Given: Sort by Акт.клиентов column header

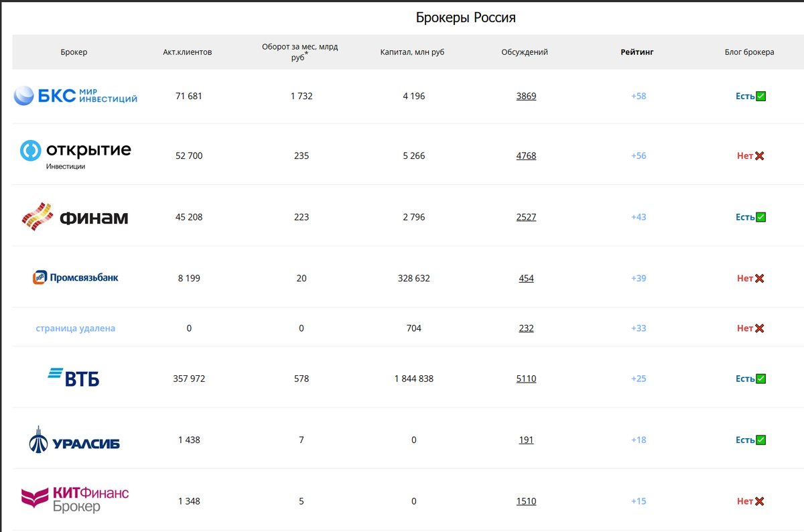Looking at the screenshot, I should pyautogui.click(x=188, y=52).
